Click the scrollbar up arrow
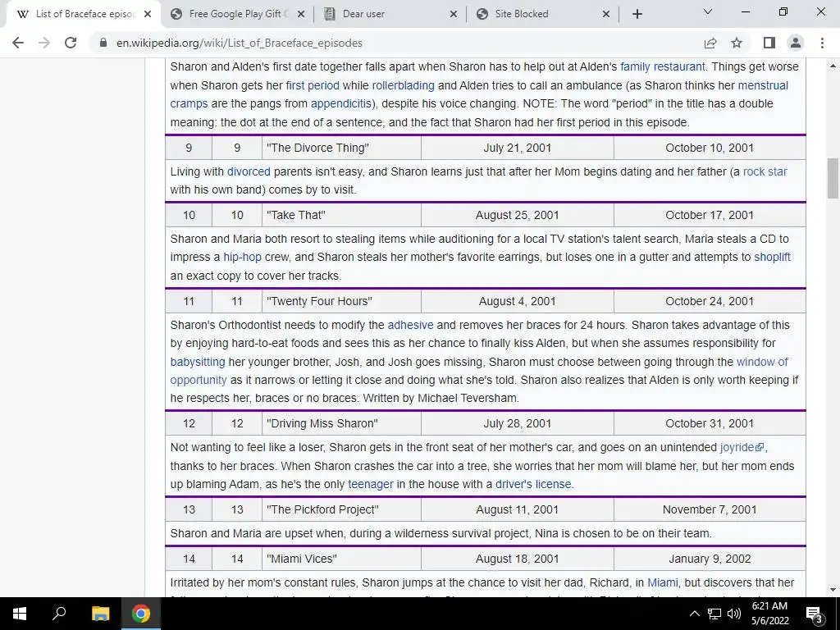 [833, 66]
